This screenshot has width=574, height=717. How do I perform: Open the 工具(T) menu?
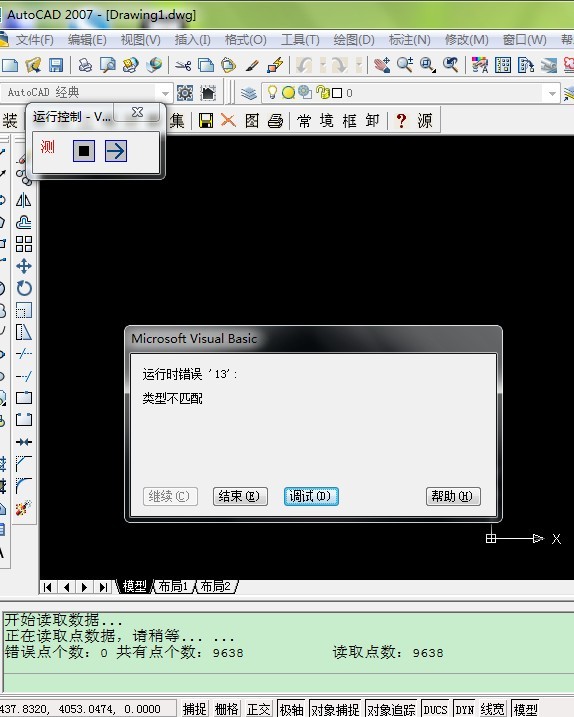coord(300,40)
